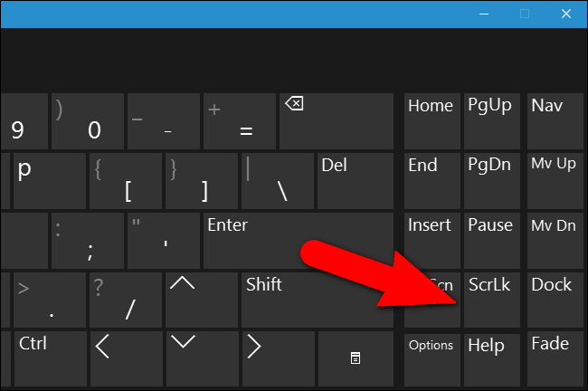This screenshot has height=391, width=588.
Task: Click the left arrow key
Action: coord(127,358)
